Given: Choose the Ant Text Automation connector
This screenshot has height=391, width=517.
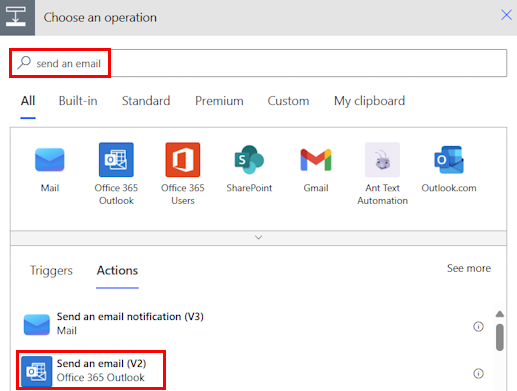Looking at the screenshot, I should tap(382, 160).
